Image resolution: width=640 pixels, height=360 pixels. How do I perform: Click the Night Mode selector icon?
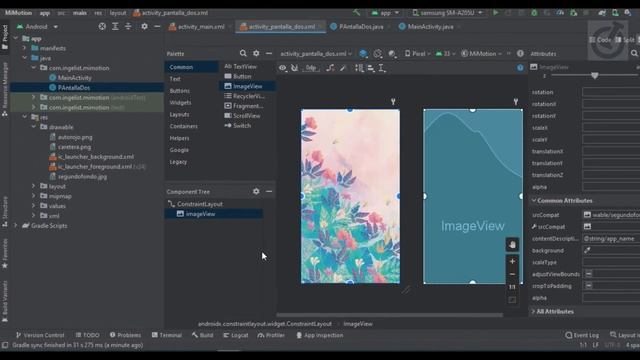pyautogui.click(x=392, y=53)
